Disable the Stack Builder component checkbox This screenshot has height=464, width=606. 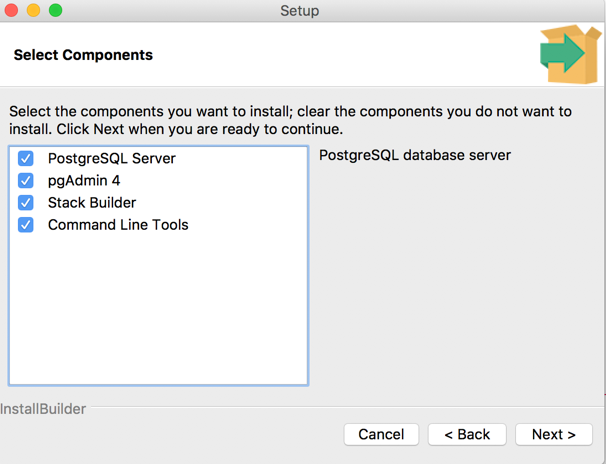[x=26, y=203]
